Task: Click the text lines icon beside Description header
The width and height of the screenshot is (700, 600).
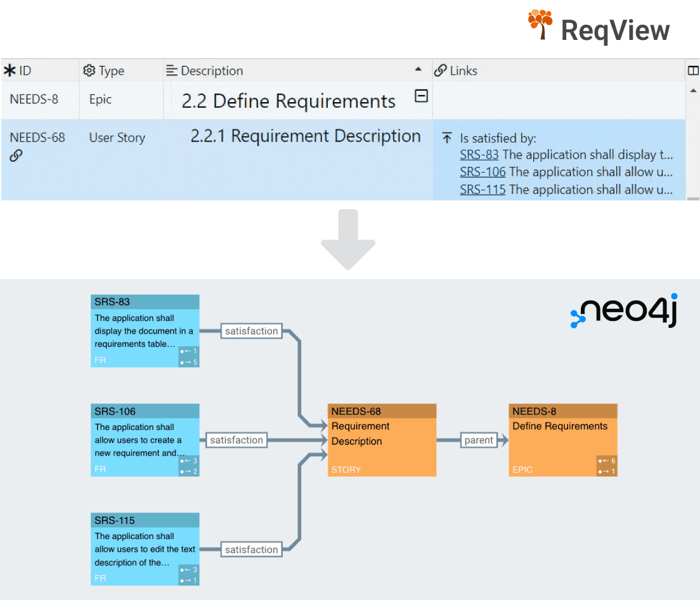Action: [171, 70]
